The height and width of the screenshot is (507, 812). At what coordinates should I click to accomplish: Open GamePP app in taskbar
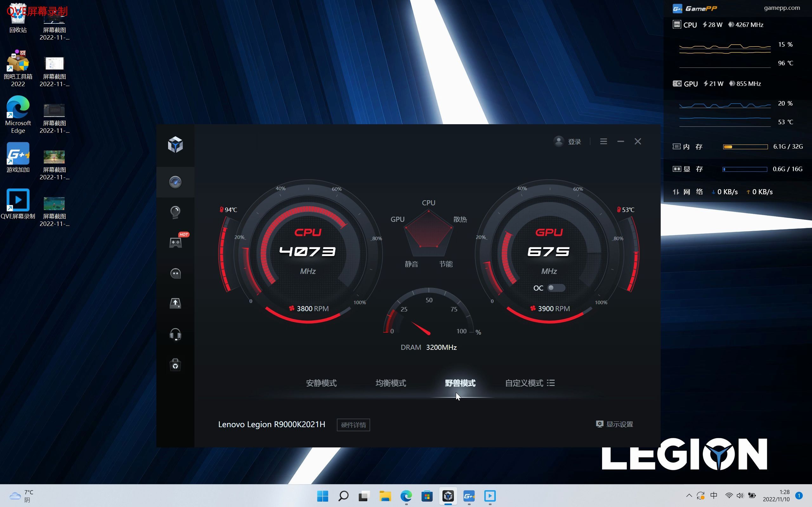(469, 496)
